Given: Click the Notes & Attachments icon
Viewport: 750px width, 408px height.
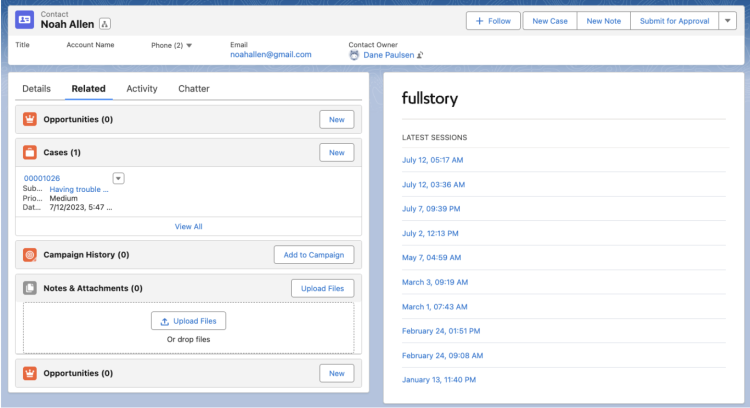Looking at the screenshot, I should click(x=30, y=288).
